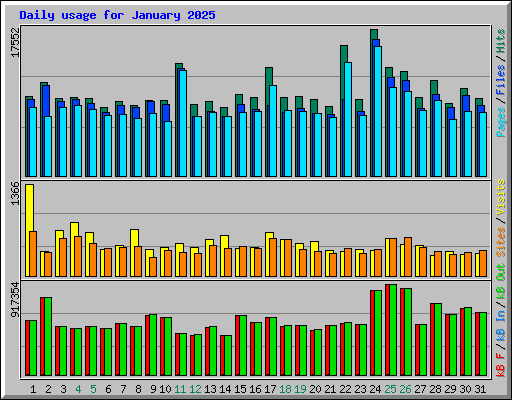Select the cyan Pages bar for day 31

coord(483,145)
